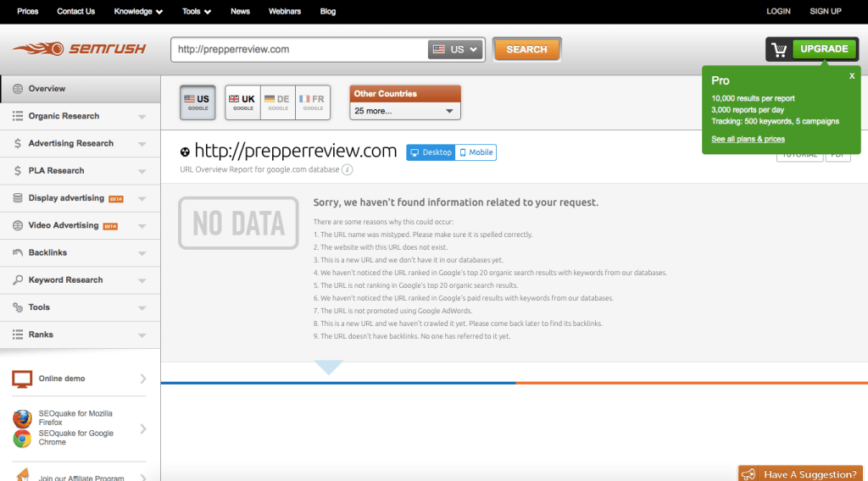Open SEOquake for Google Chrome link
The width and height of the screenshot is (868, 481).
pyautogui.click(x=75, y=438)
